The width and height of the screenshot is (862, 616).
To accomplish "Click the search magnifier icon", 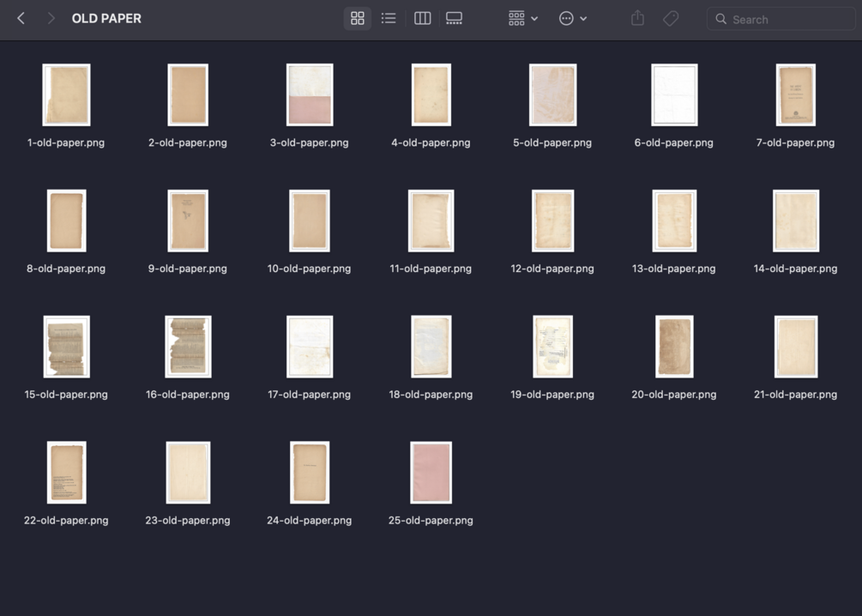I will [x=720, y=19].
